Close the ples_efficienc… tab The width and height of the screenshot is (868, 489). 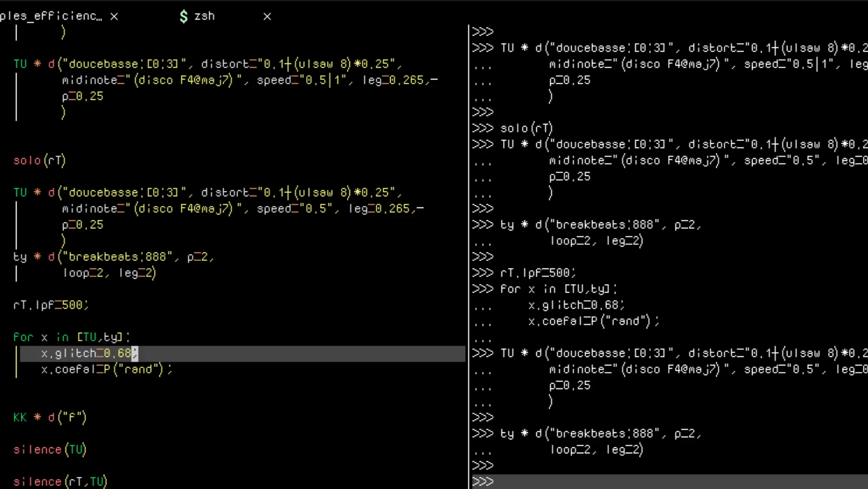(114, 16)
